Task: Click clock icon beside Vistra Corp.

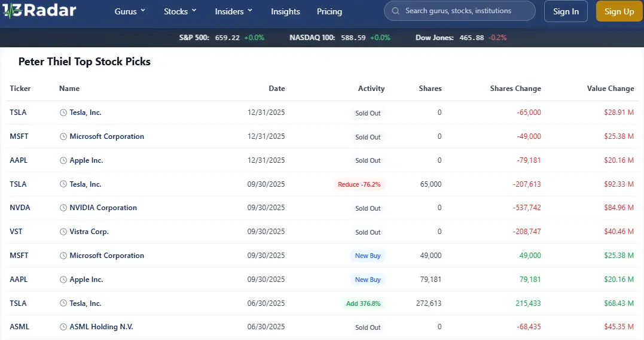Action: pyautogui.click(x=64, y=232)
